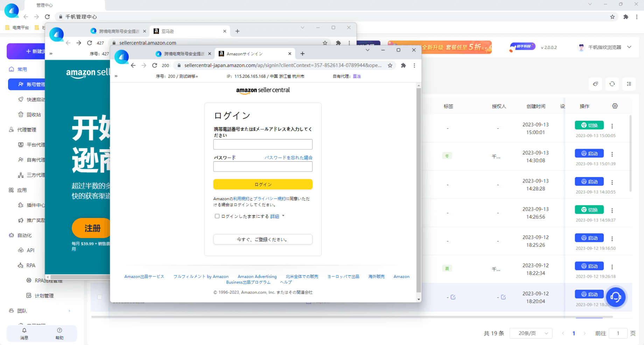This screenshot has width=644, height=345.
Task: Add new tab in Amazon sign-in window
Action: [302, 54]
